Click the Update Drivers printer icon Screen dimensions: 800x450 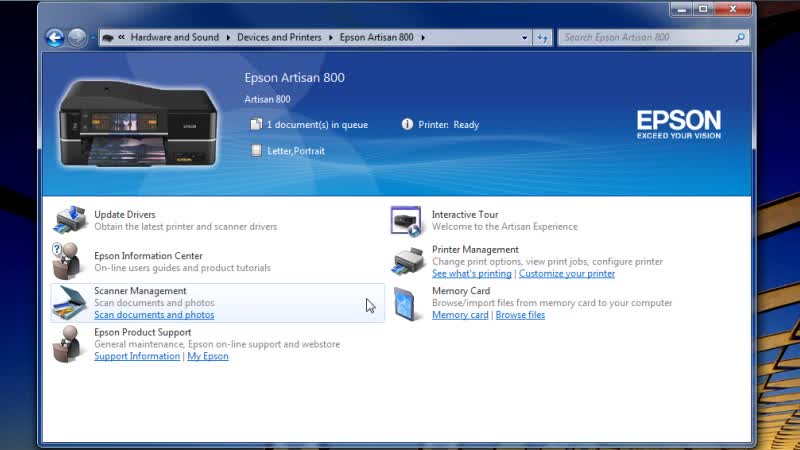tap(70, 220)
